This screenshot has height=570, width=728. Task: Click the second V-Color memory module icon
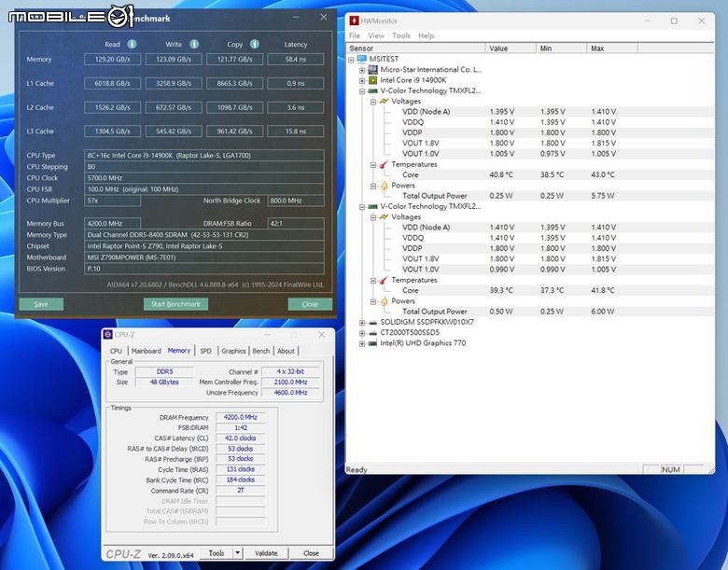click(x=372, y=206)
